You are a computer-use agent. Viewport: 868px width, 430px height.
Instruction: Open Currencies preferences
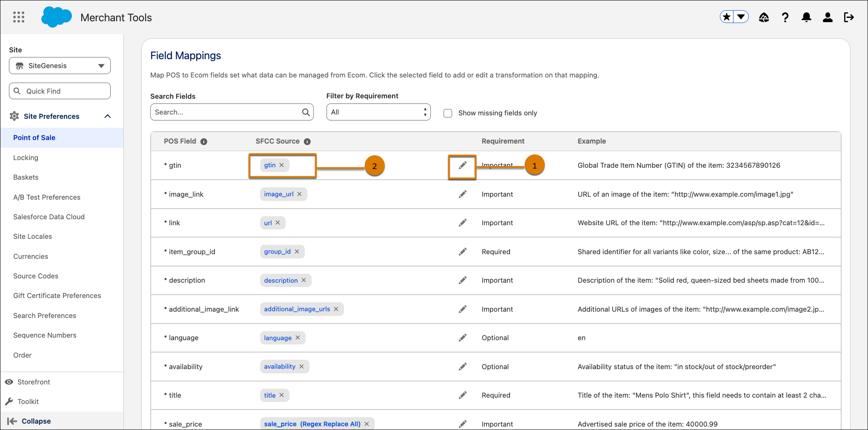click(31, 256)
